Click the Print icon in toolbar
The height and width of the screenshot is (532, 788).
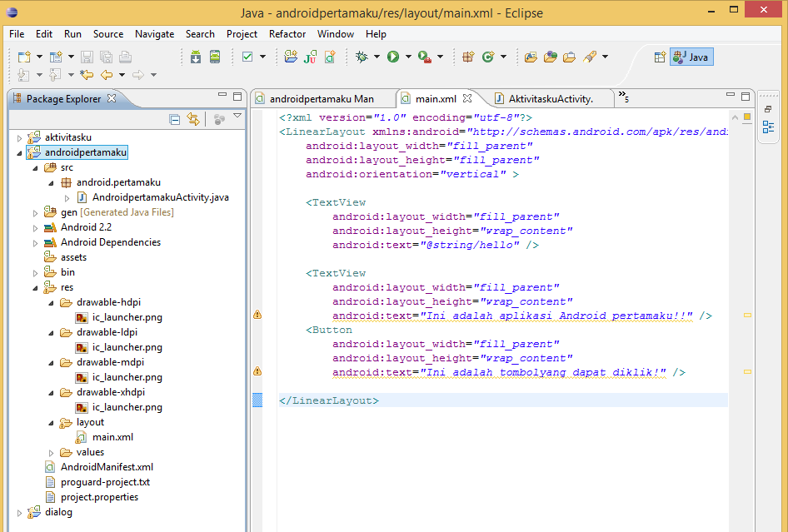(x=125, y=57)
